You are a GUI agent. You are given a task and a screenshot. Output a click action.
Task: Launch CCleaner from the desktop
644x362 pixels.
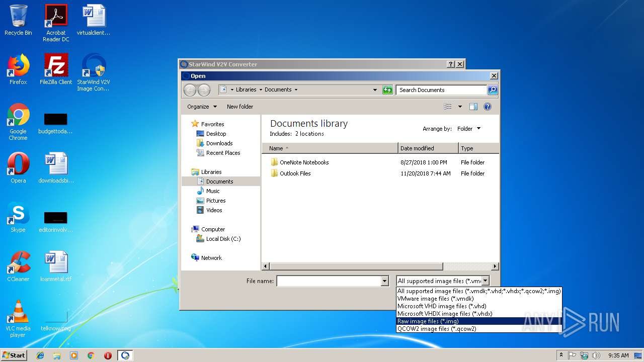point(18,266)
